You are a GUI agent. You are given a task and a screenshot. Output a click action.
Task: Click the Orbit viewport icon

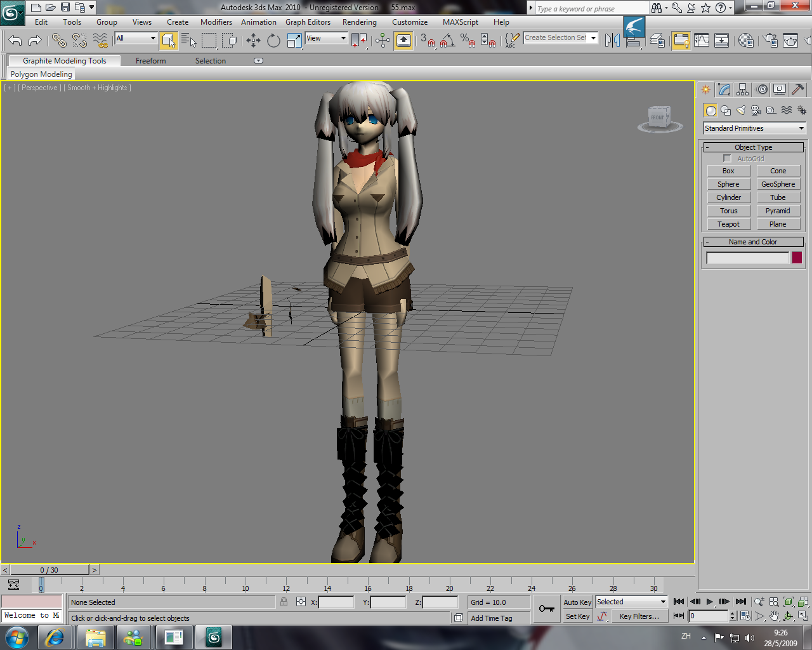click(789, 616)
